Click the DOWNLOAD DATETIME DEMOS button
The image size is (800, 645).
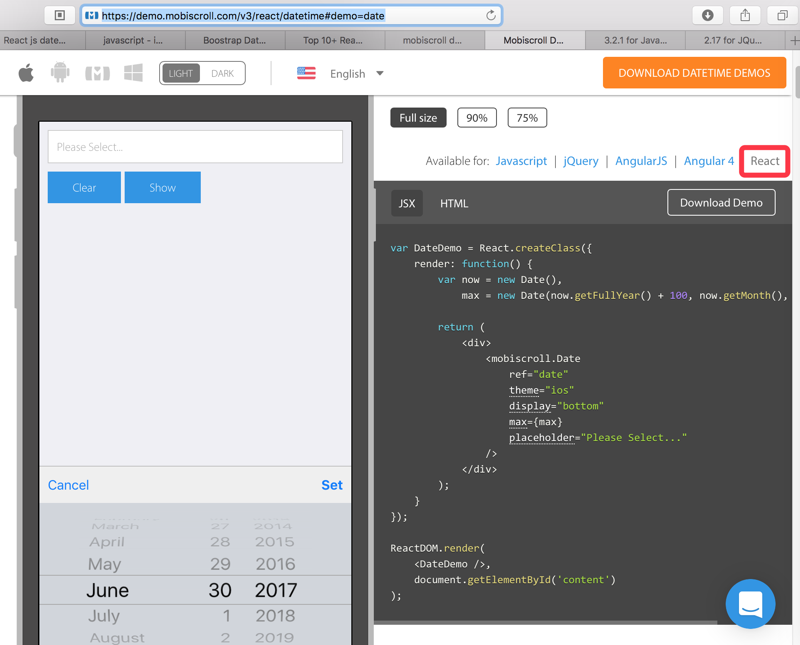click(694, 72)
